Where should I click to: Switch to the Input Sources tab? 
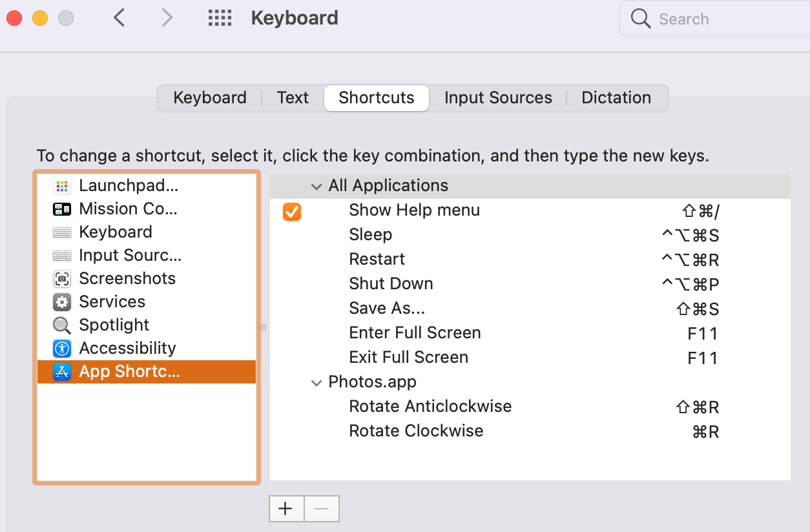pyautogui.click(x=498, y=98)
